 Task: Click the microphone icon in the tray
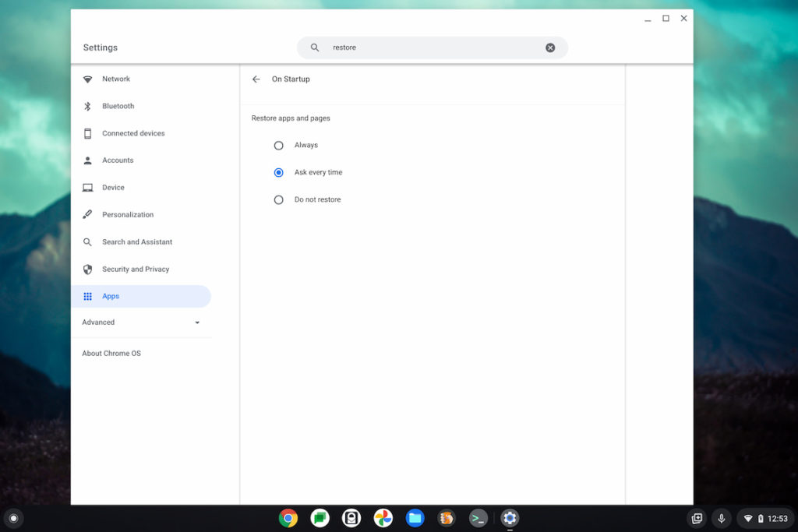[x=721, y=518]
